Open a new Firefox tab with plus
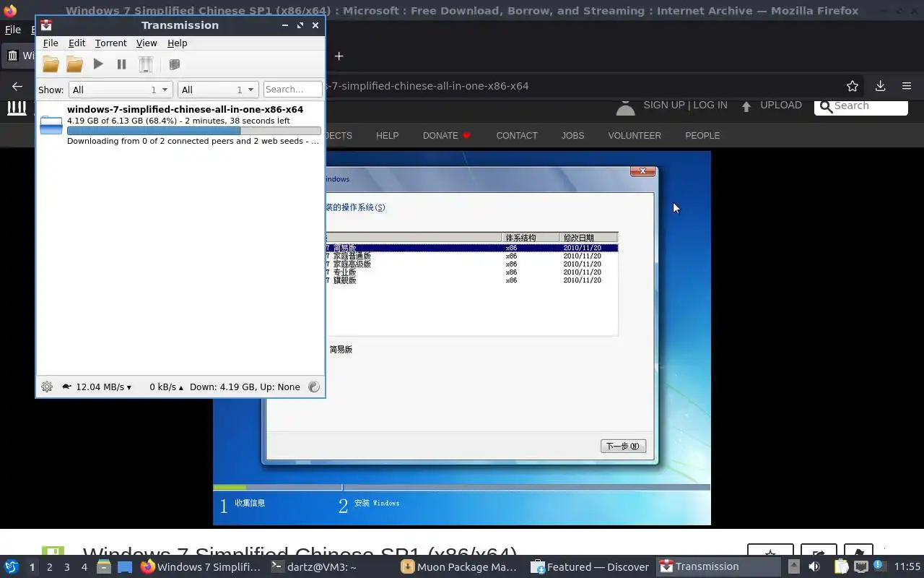 (x=339, y=56)
